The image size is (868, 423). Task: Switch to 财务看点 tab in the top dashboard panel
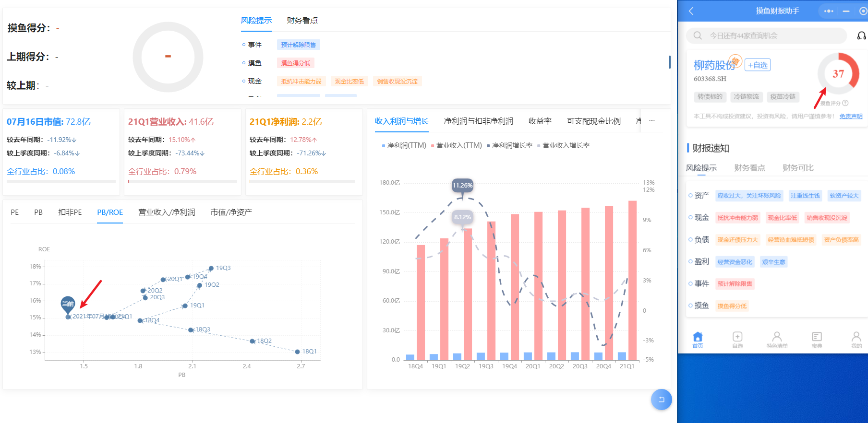pos(302,21)
